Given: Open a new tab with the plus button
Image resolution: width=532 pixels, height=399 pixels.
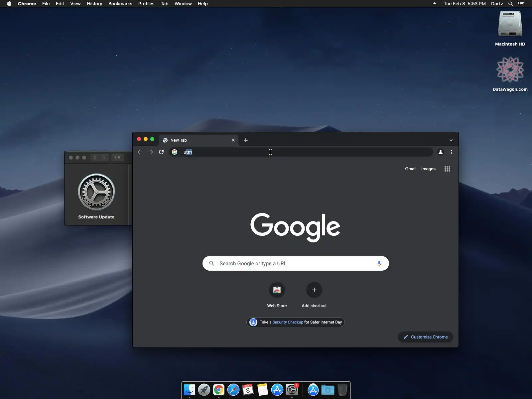Looking at the screenshot, I should (x=246, y=140).
